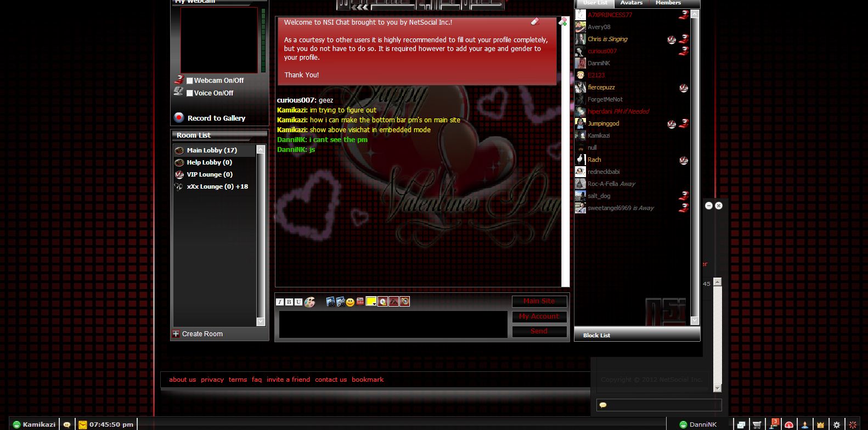Image resolution: width=868 pixels, height=430 pixels.
Task: Click the speaker sound icon in toolbar
Action: [404, 301]
